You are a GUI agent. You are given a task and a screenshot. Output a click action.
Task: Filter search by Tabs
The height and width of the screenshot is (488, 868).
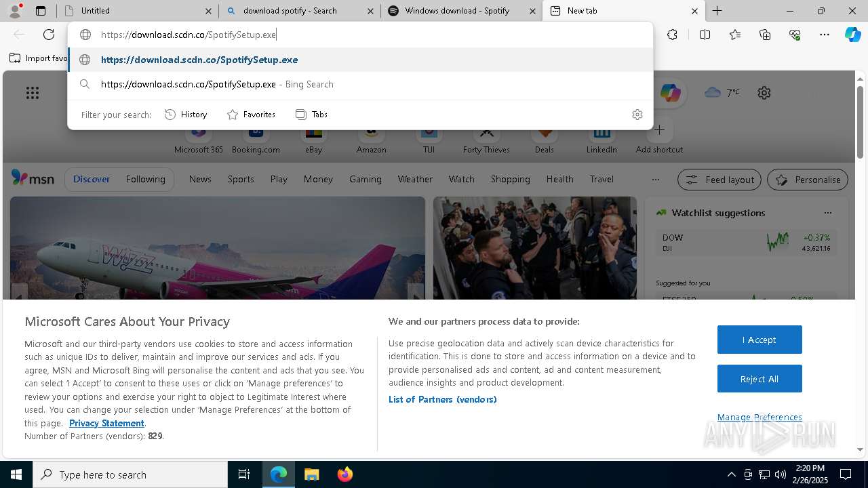tap(312, 115)
